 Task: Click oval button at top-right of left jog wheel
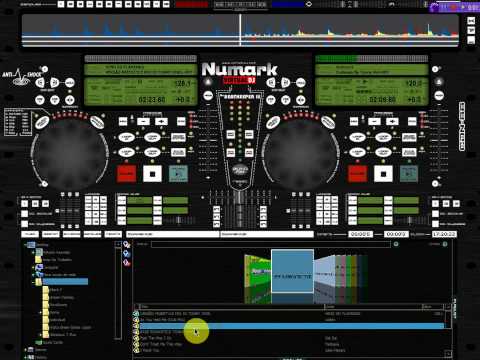pos(97,122)
